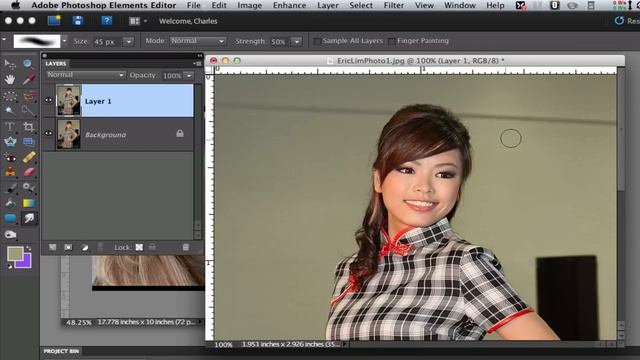Viewport: 640px width, 360px height.
Task: Toggle Lock transparent pixels
Action: coord(139,247)
